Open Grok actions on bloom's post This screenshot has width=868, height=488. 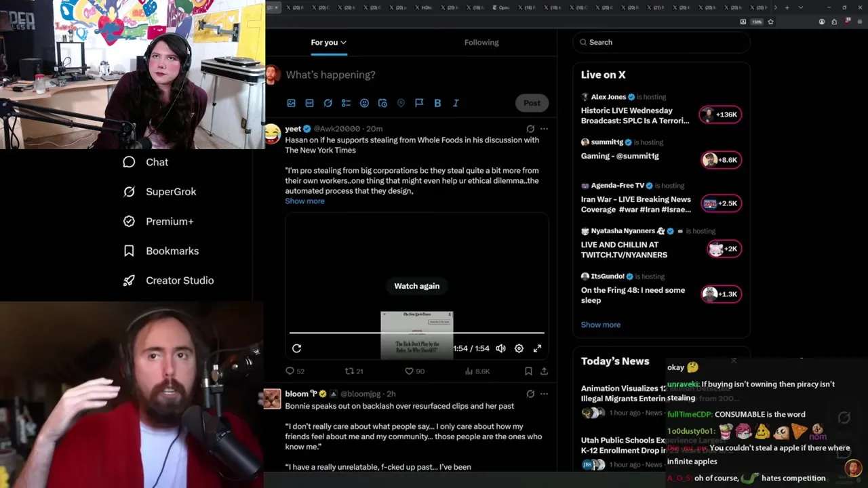530,394
